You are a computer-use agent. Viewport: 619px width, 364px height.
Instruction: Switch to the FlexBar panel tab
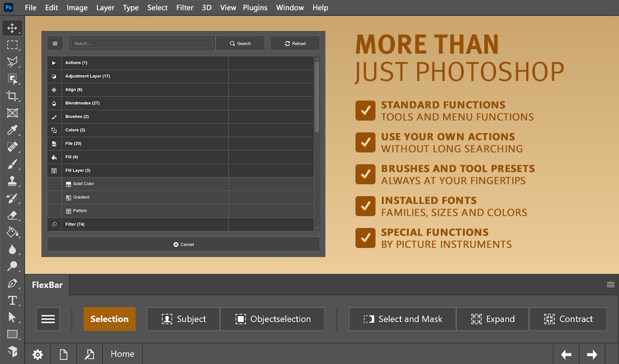click(47, 285)
